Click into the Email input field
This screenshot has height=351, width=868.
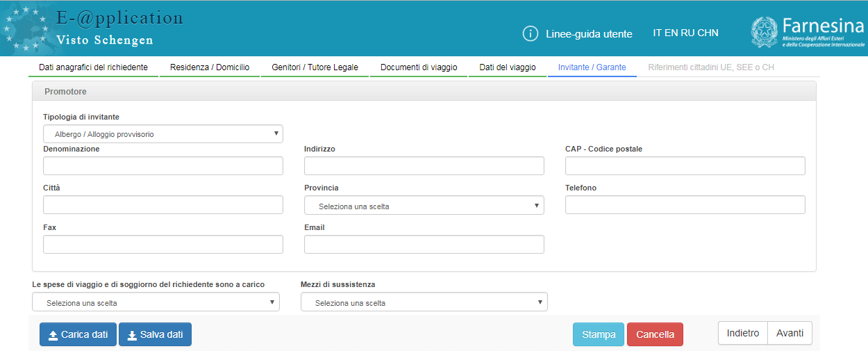point(424,244)
